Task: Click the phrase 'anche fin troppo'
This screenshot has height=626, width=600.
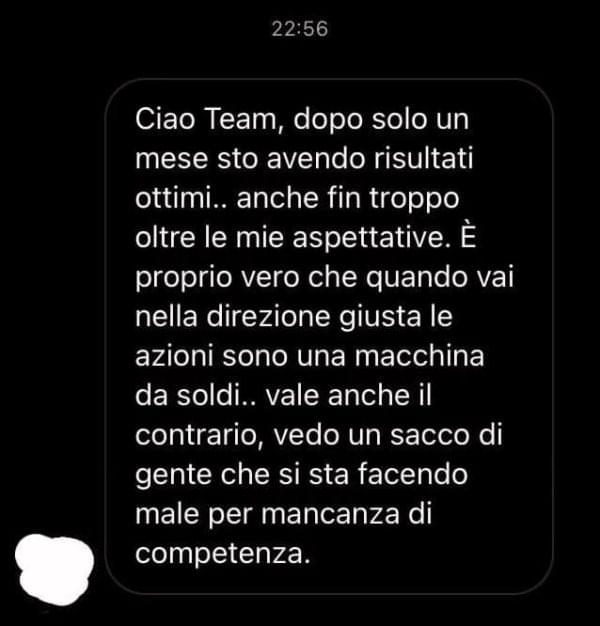Action: tap(348, 199)
